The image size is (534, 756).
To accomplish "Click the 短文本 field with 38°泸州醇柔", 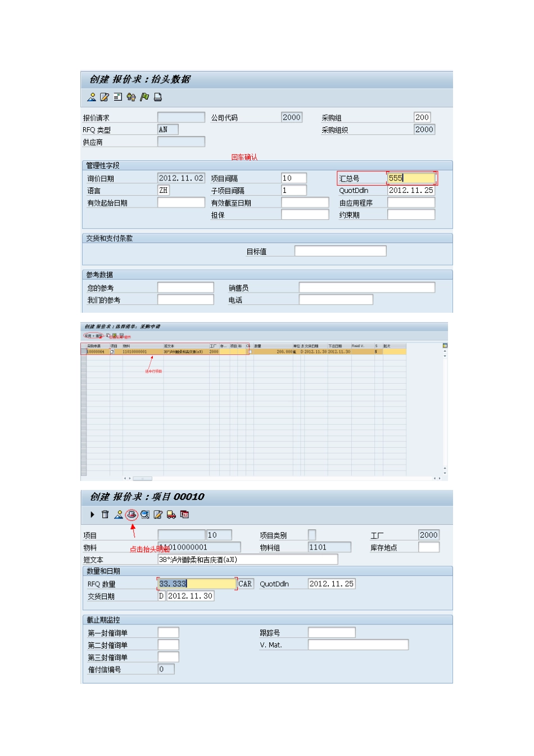I will point(248,559).
